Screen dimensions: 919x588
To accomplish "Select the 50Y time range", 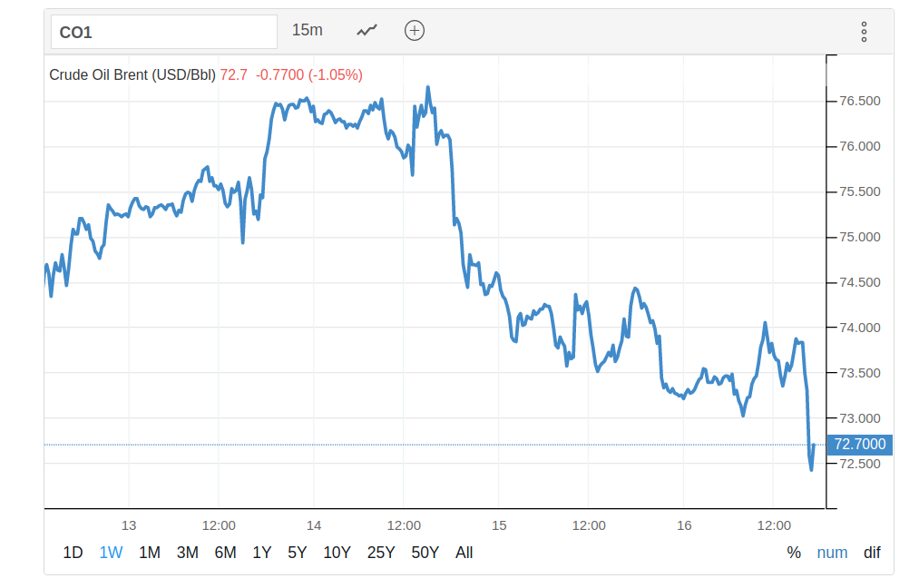I will tap(425, 553).
